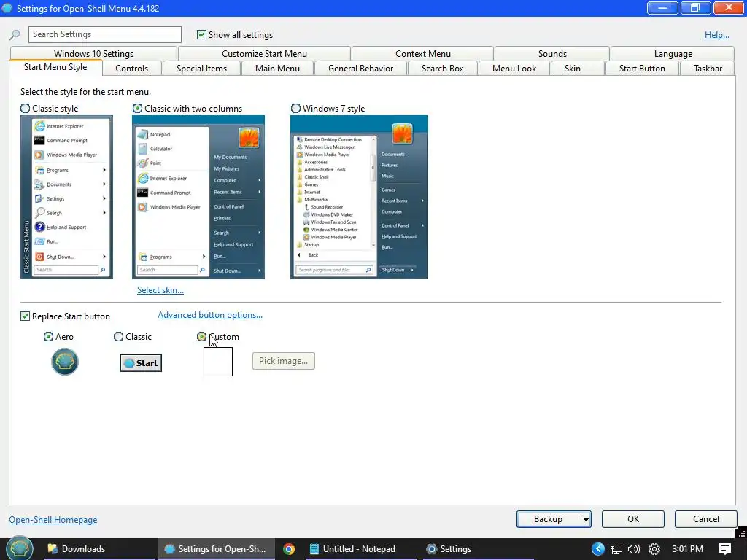Open the Language tab

673,54
